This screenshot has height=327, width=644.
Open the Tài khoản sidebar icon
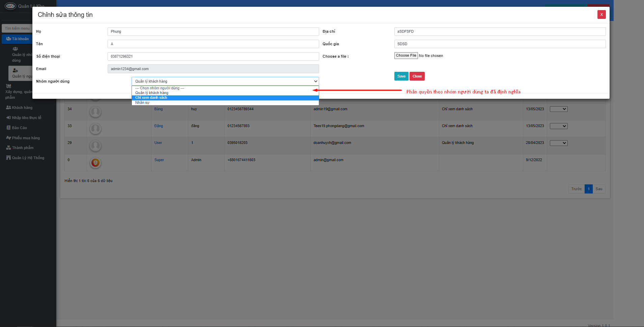pyautogui.click(x=8, y=39)
